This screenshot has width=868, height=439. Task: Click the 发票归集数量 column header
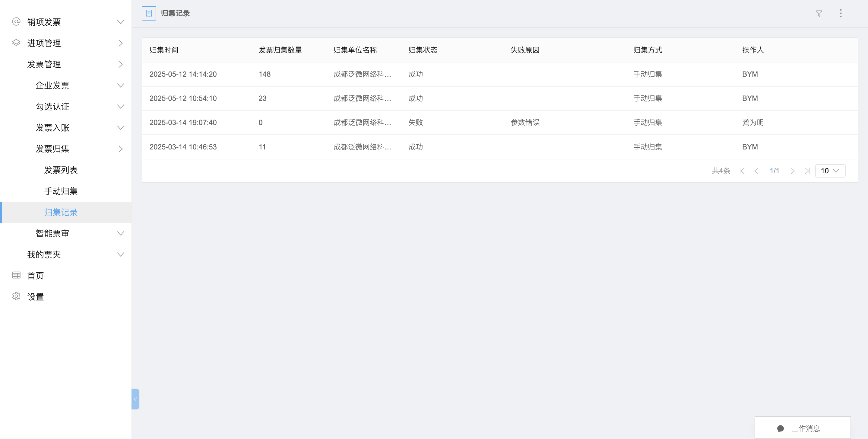pos(280,50)
